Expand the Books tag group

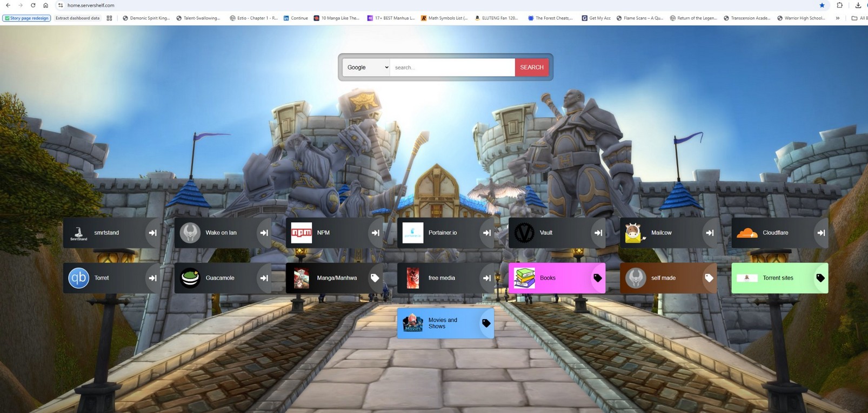598,278
